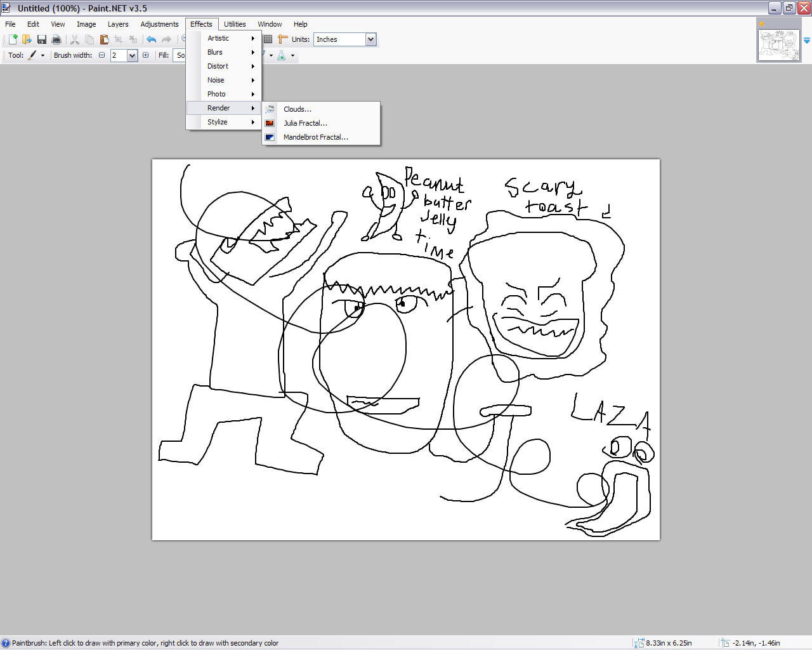Open the Adjustments menu
The image size is (812, 650).
tap(159, 24)
